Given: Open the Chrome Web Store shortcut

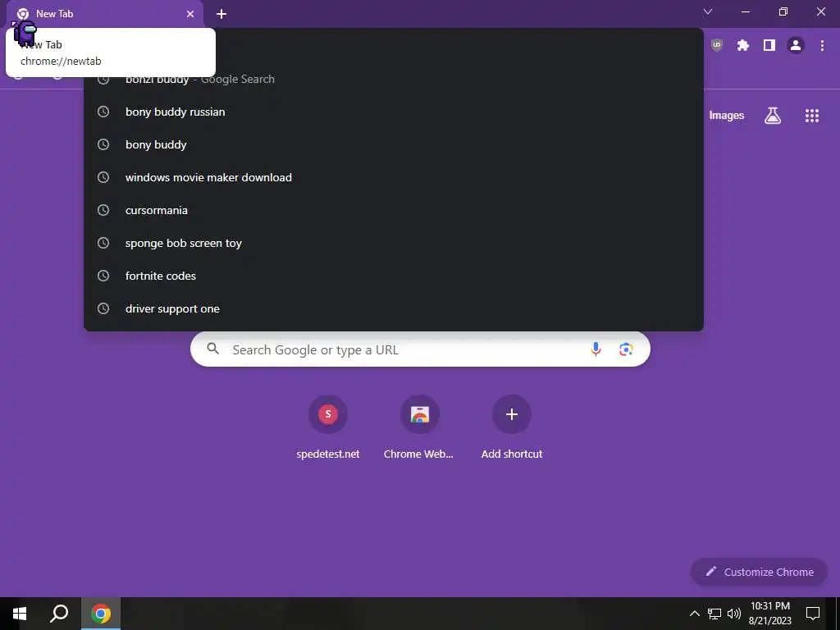Looking at the screenshot, I should (x=419, y=427).
